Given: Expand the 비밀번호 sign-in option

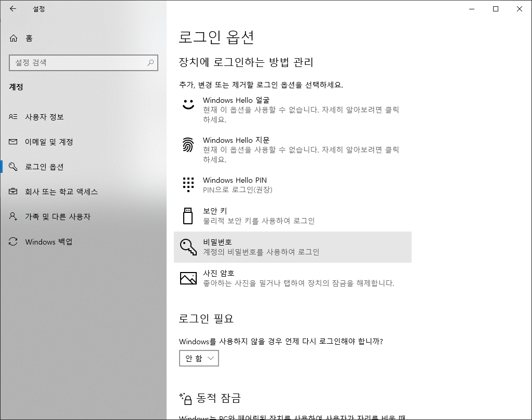Looking at the screenshot, I should point(292,247).
